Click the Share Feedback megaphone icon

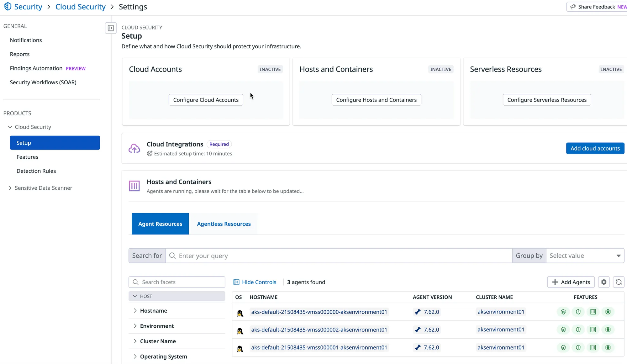pyautogui.click(x=573, y=7)
